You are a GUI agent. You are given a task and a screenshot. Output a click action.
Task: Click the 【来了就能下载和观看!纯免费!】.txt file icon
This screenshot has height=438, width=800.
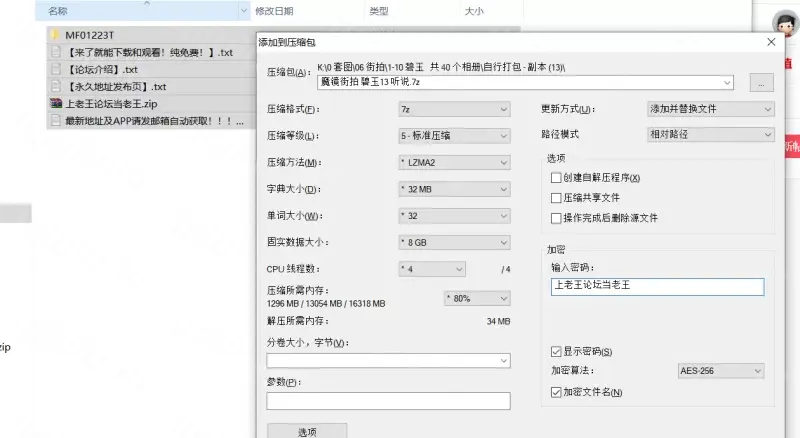pyautogui.click(x=56, y=52)
